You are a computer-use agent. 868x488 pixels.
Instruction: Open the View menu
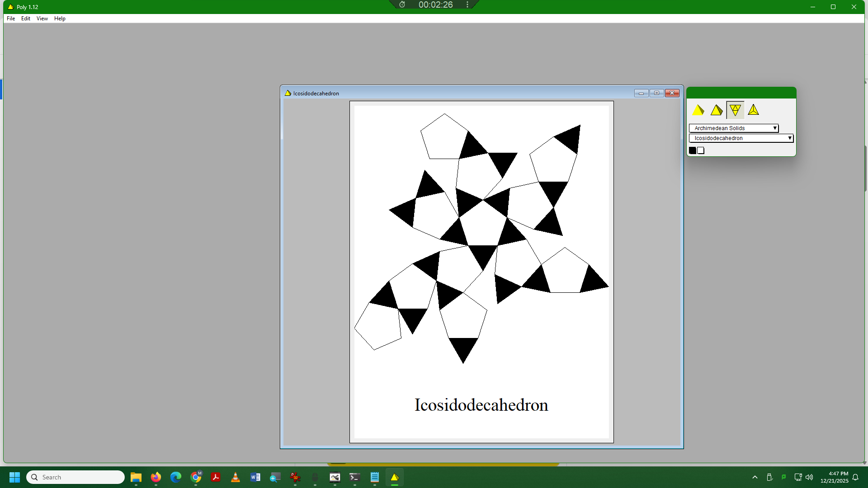pos(42,19)
